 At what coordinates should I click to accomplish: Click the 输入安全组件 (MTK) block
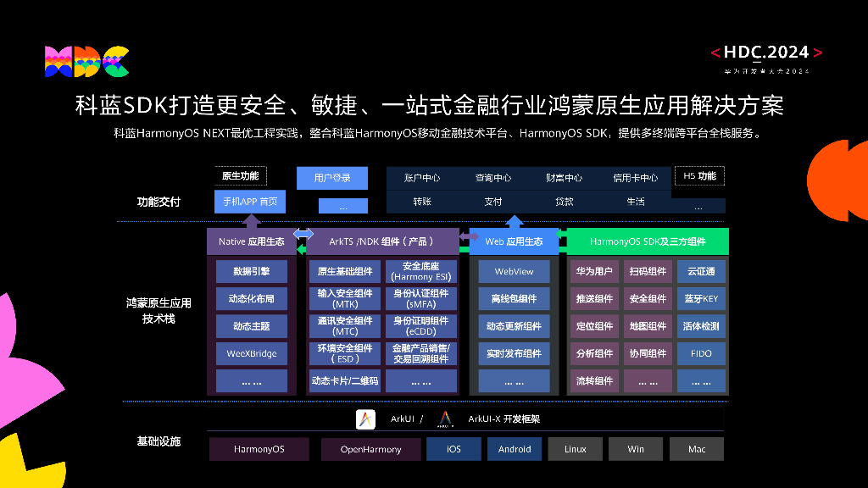pos(345,299)
